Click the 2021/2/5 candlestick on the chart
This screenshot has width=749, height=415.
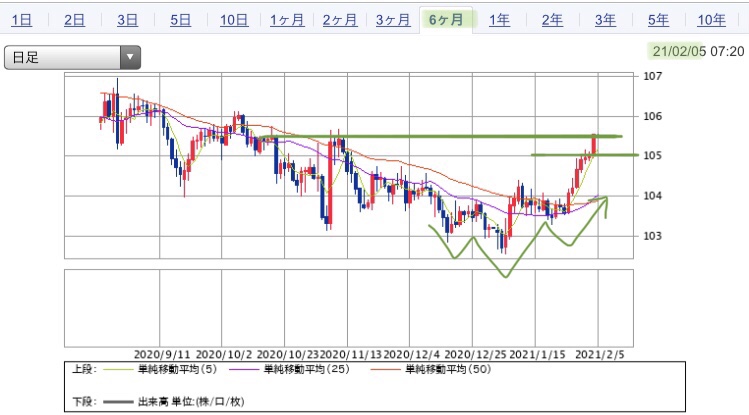click(594, 144)
